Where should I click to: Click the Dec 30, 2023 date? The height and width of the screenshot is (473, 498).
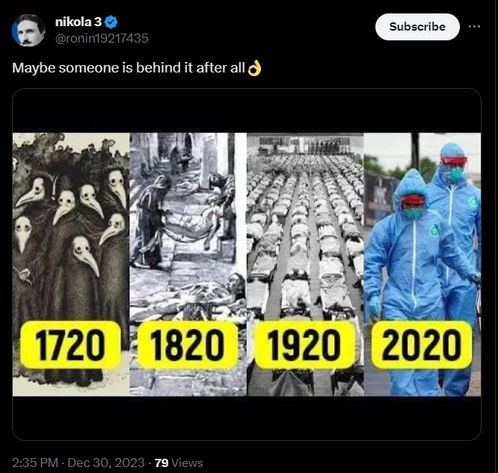point(106,463)
